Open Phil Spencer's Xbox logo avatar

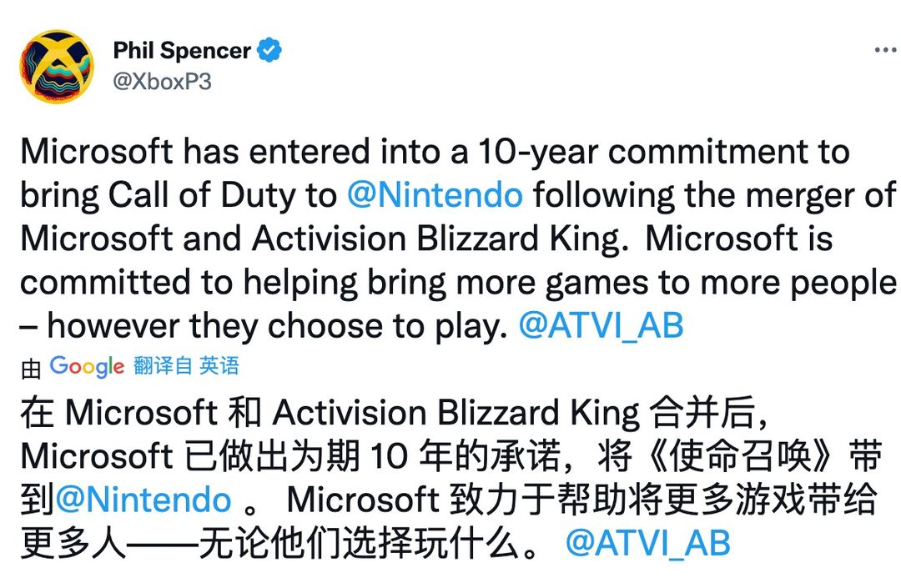coord(57,67)
